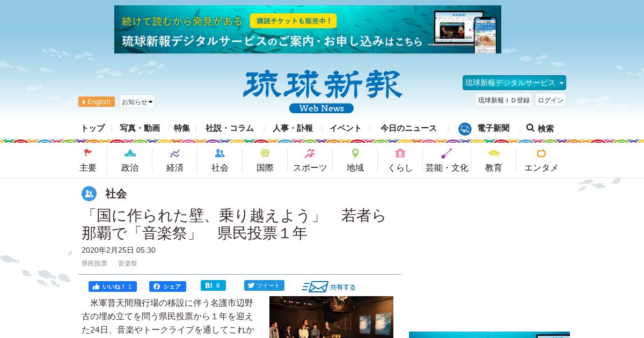644x338 pixels.
Task: Click the エンタメ TV icon
Action: tap(541, 153)
